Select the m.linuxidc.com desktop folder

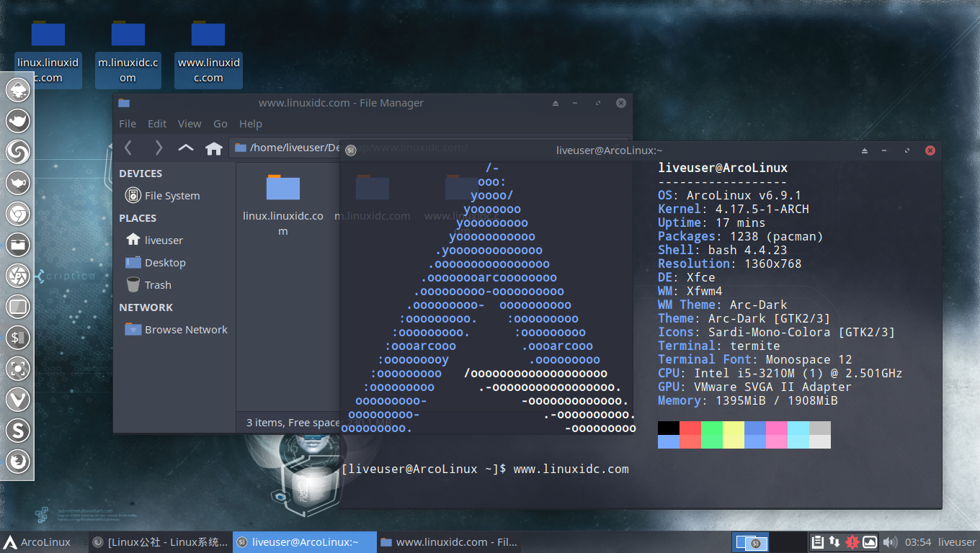[x=128, y=53]
